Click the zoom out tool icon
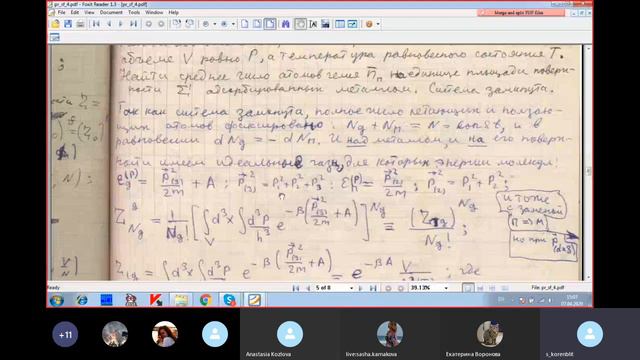 click(224, 24)
